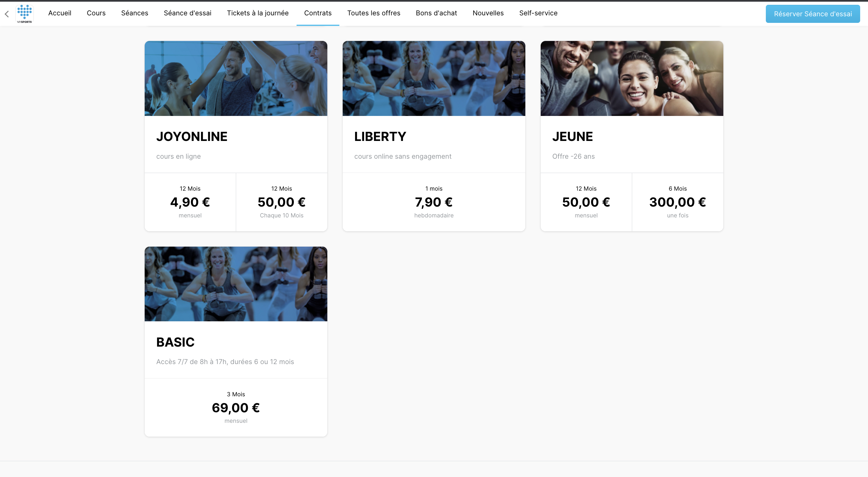Viewport: 868px width, 477px height.
Task: Open the Self-service tab
Action: (x=538, y=13)
